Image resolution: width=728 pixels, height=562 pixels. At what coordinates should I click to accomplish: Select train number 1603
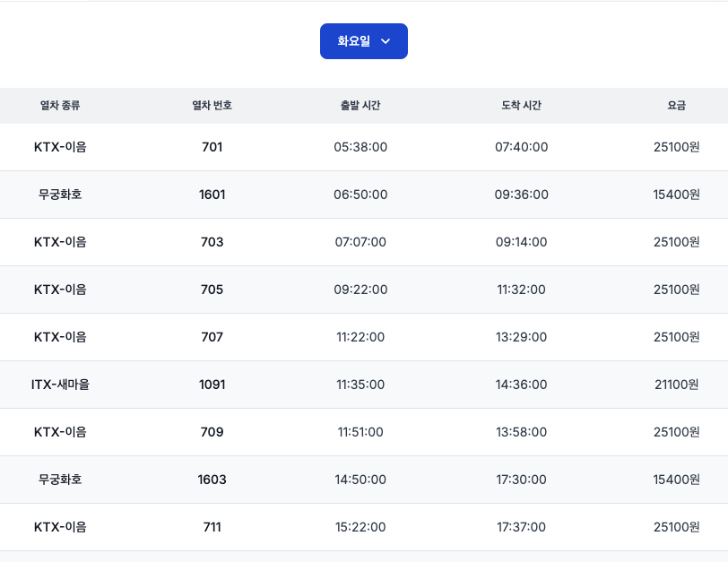tap(212, 480)
